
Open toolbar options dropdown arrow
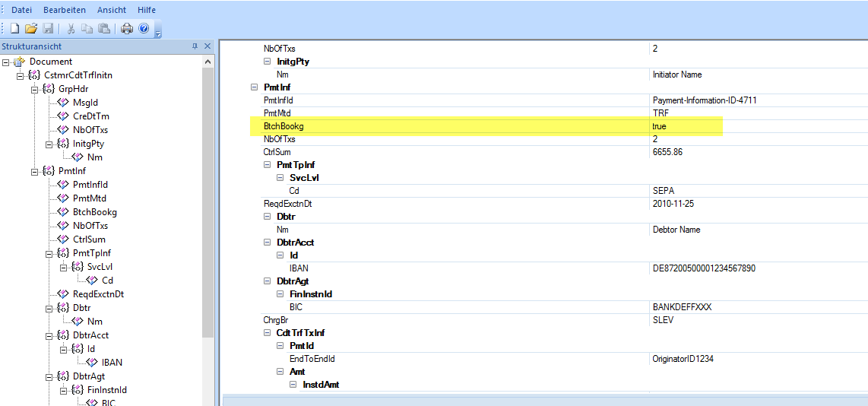[x=157, y=32]
